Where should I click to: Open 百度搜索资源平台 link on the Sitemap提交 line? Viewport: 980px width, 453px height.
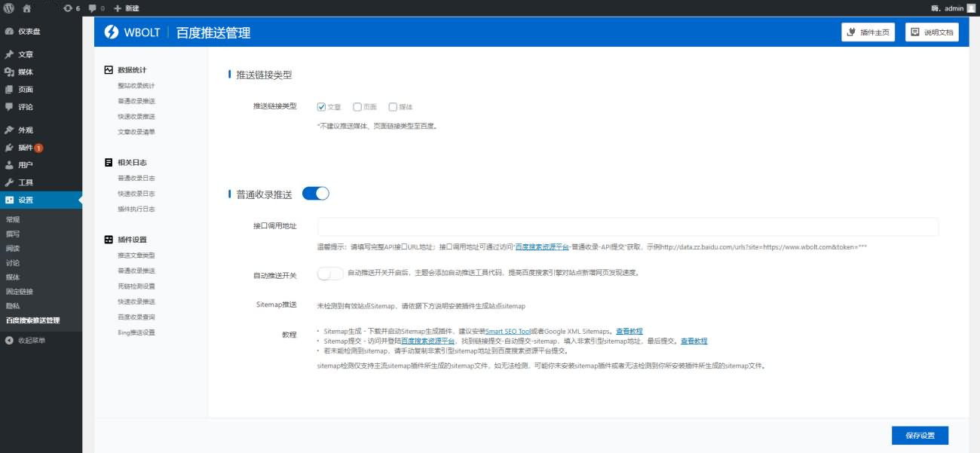click(427, 341)
